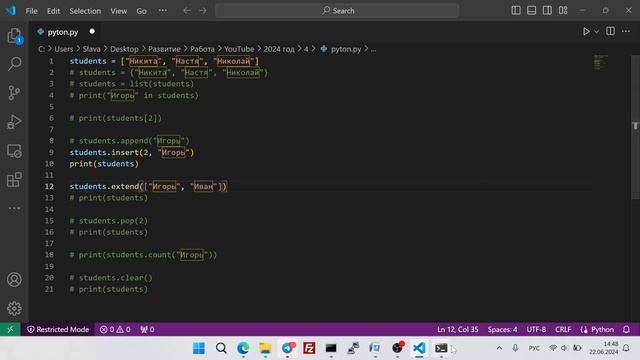The image size is (640, 360).
Task: Change indentation via Spaces: 4
Action: [x=502, y=329]
